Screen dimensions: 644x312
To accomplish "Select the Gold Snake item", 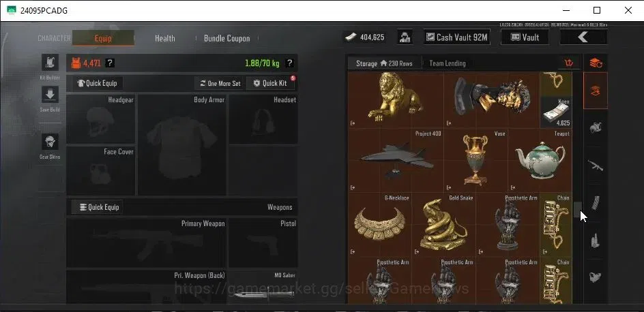I will tap(443, 225).
